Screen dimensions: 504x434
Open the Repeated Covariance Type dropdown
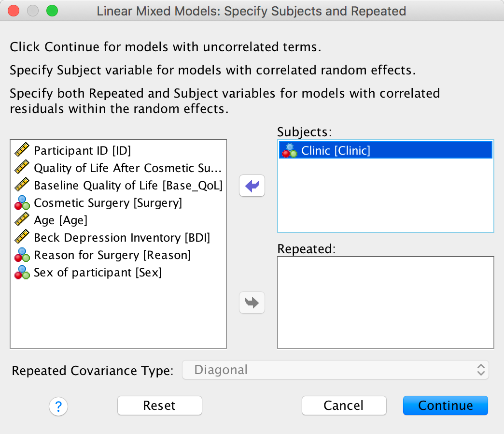335,371
